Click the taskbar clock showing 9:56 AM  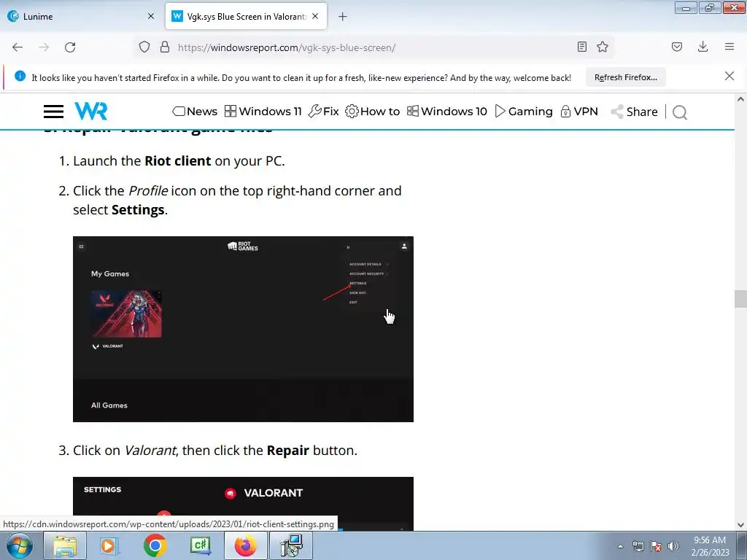[x=710, y=546]
